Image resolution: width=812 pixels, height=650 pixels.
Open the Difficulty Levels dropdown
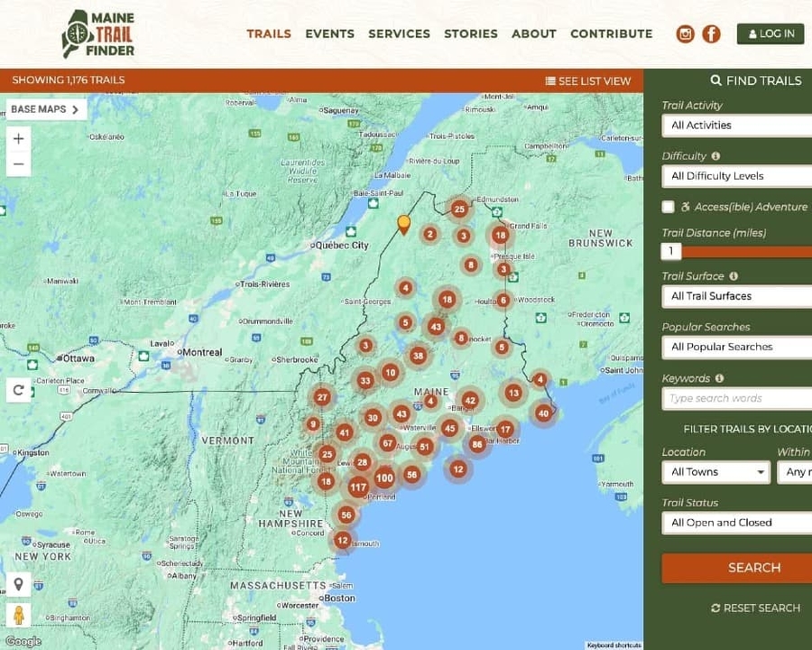click(736, 176)
